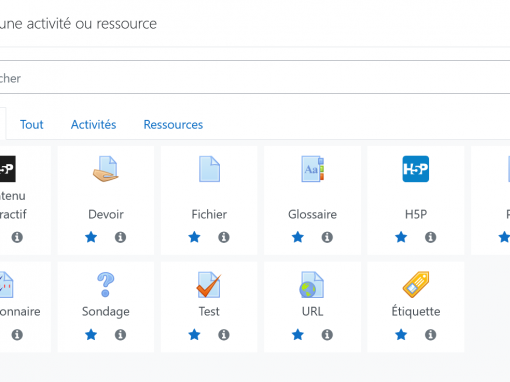Show info for the card ending in onnaire
Screen dimensions: 510x382
coord(17,334)
